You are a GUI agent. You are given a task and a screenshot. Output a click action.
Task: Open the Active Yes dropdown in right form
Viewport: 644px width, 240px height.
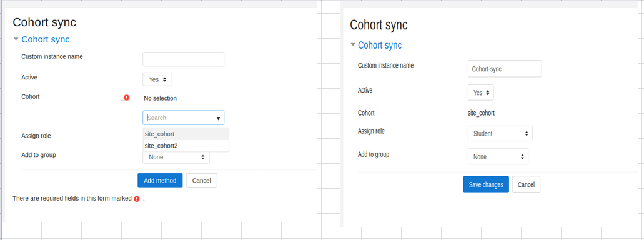point(480,92)
